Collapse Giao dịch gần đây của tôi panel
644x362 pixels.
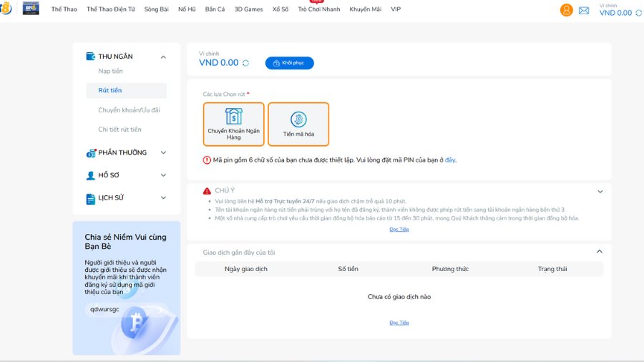[600, 252]
